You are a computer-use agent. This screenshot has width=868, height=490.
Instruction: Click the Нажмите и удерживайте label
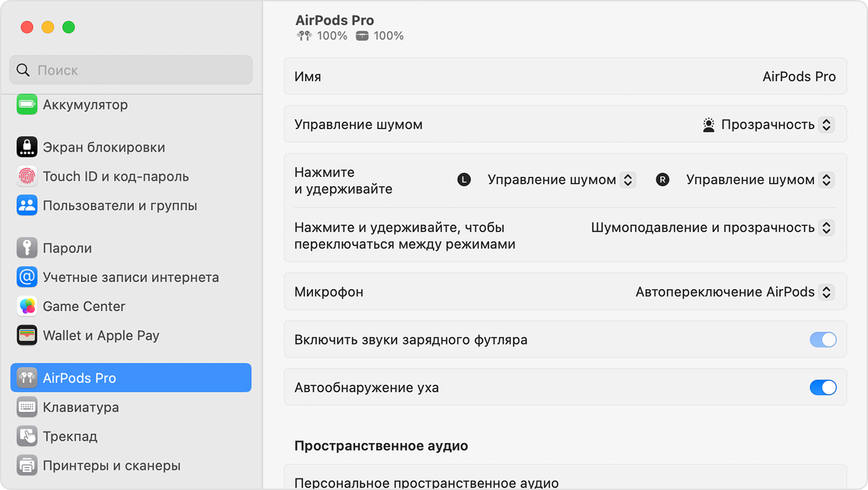click(x=343, y=180)
